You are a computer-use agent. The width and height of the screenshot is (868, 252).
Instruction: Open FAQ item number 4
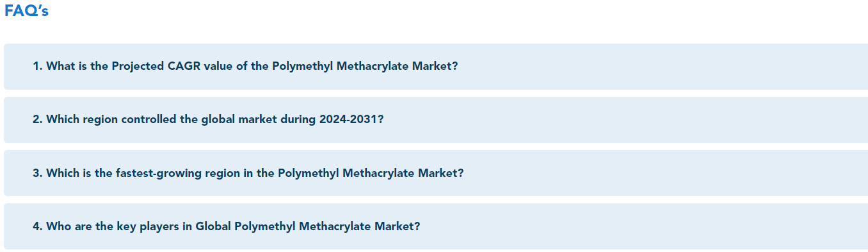click(435, 226)
